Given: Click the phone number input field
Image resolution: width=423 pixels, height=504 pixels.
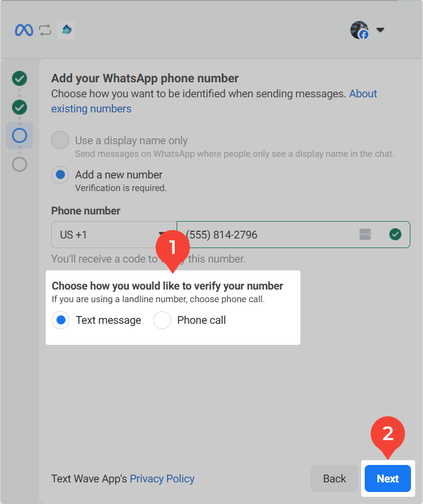Looking at the screenshot, I should tap(293, 235).
